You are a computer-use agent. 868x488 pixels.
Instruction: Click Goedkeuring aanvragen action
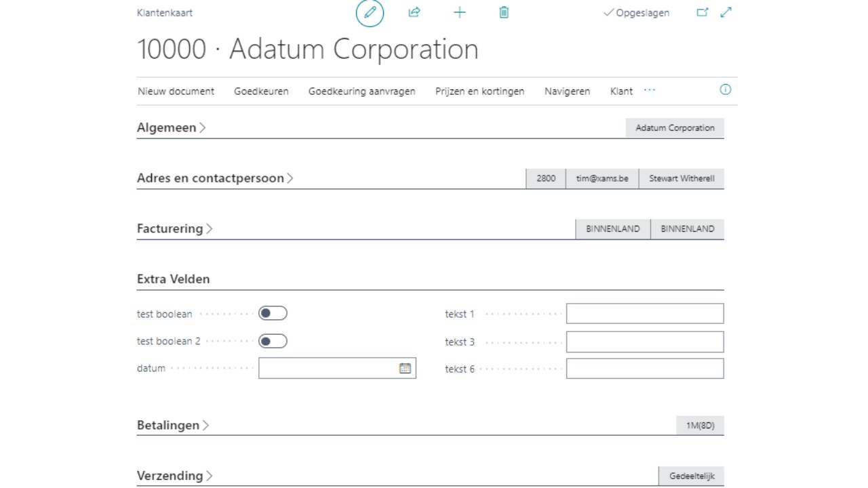pyautogui.click(x=361, y=91)
